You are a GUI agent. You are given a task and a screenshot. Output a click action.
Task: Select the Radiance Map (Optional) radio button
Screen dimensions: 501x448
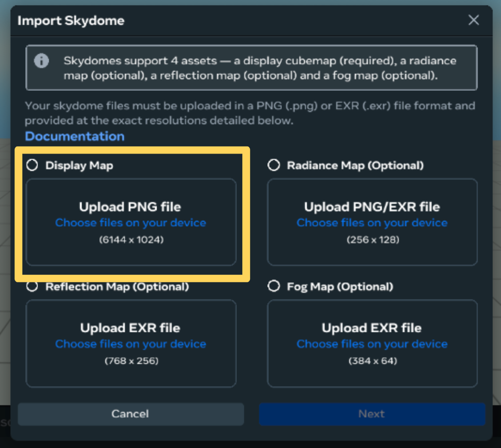coord(274,165)
